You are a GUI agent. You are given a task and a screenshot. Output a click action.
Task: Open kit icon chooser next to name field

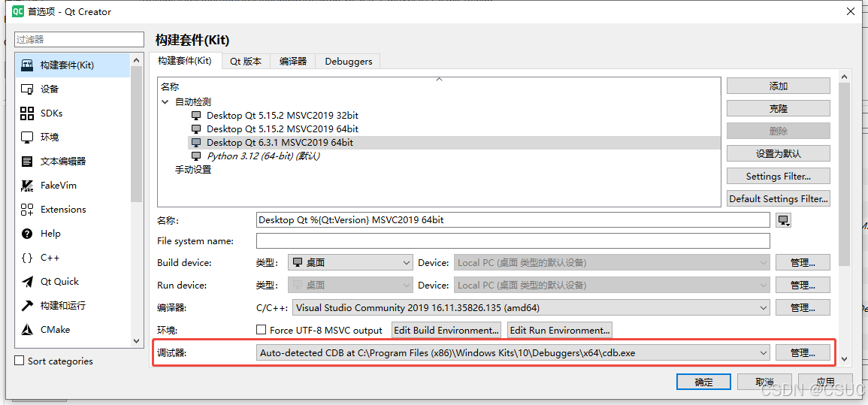click(783, 220)
